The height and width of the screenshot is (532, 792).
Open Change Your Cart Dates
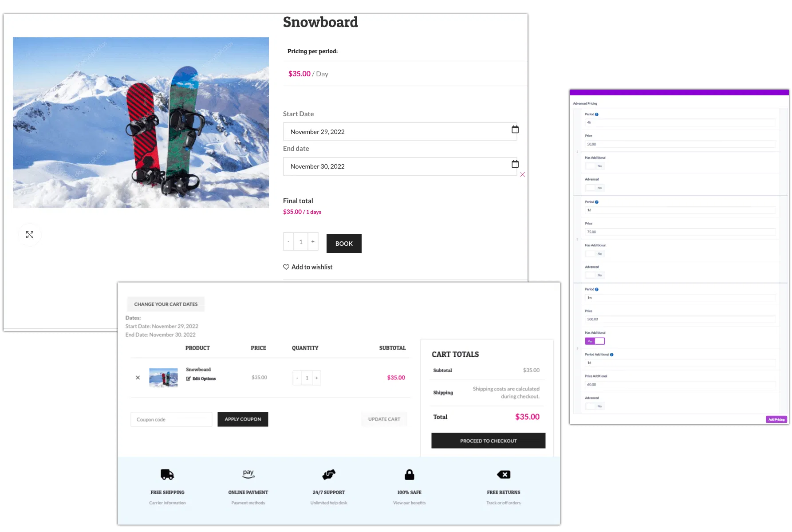pos(165,304)
